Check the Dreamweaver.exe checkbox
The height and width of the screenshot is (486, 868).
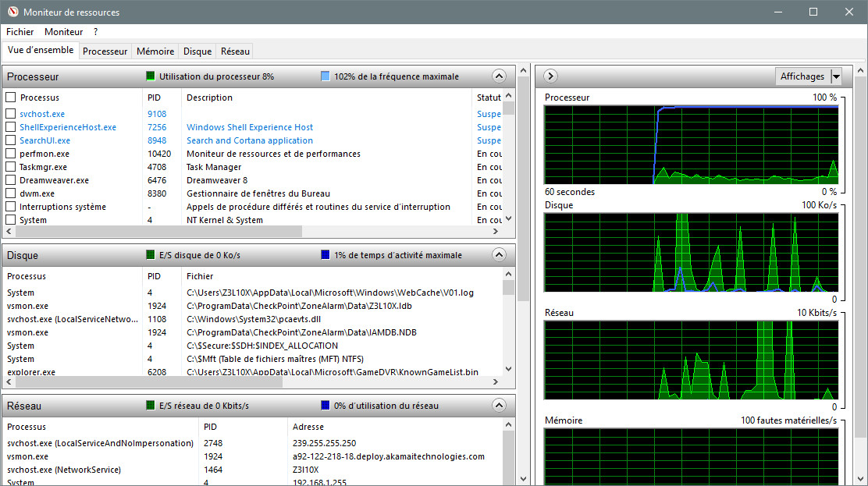(x=10, y=180)
